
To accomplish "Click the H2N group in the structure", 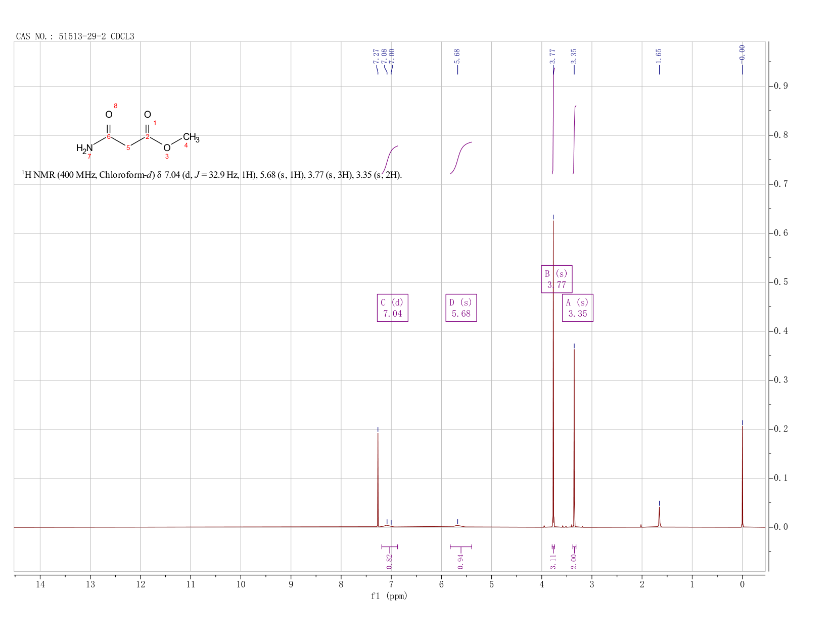I will coord(85,148).
